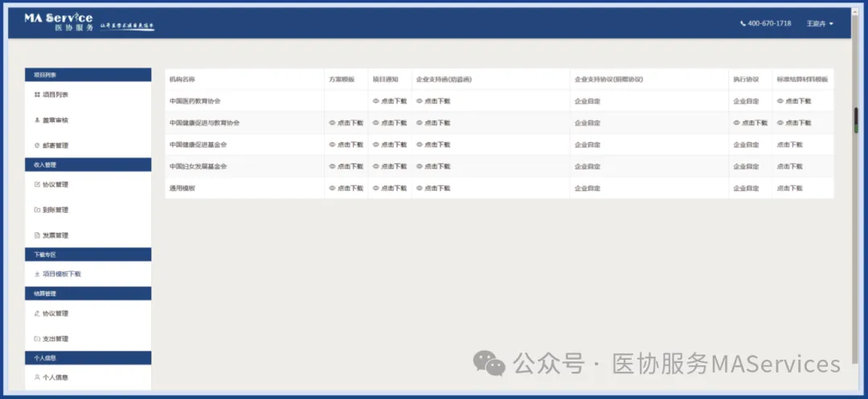
Task: Click the stamp icon beside 盖章审核
Action: 37,120
